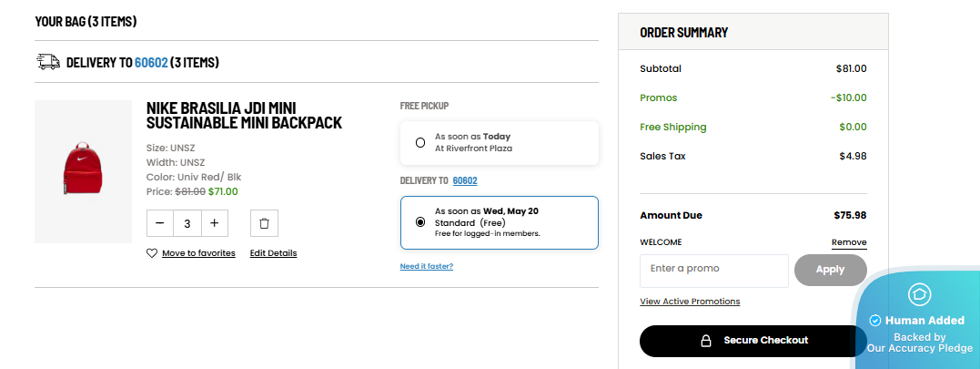Select Standard Free delivery radio option
Image resolution: width=980 pixels, height=369 pixels.
click(420, 222)
